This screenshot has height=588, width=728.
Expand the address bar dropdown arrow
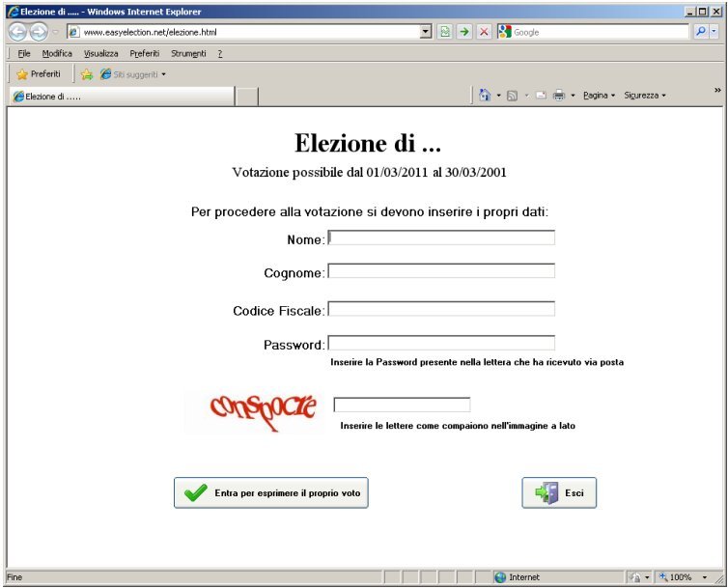click(x=427, y=32)
